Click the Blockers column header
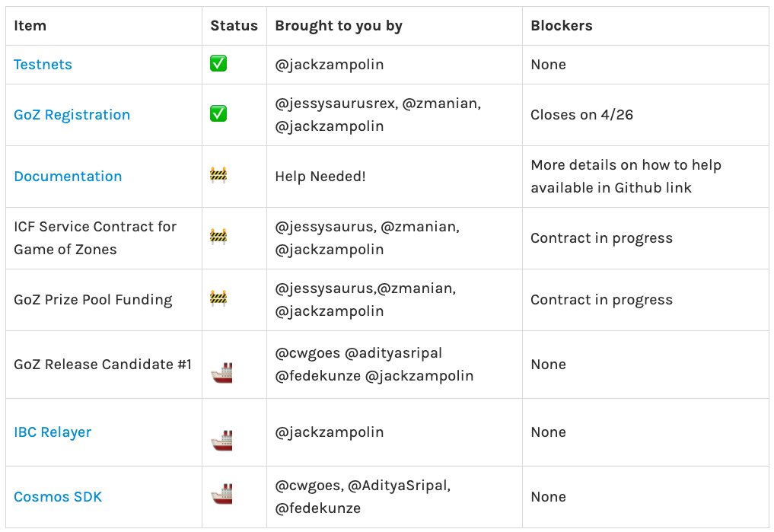Screen dimensions: 774x532 562,26
